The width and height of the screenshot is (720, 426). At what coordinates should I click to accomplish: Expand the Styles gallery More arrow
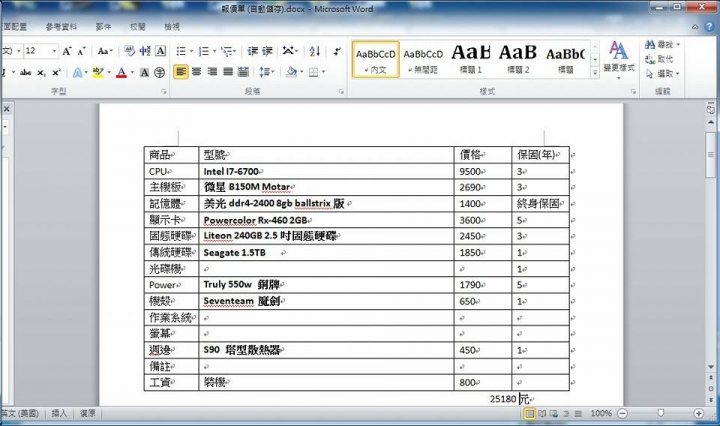click(595, 73)
